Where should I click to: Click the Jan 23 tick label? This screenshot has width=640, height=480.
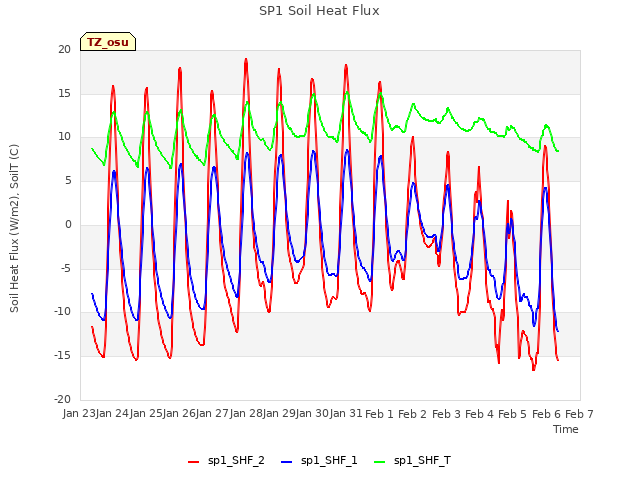pos(79,414)
